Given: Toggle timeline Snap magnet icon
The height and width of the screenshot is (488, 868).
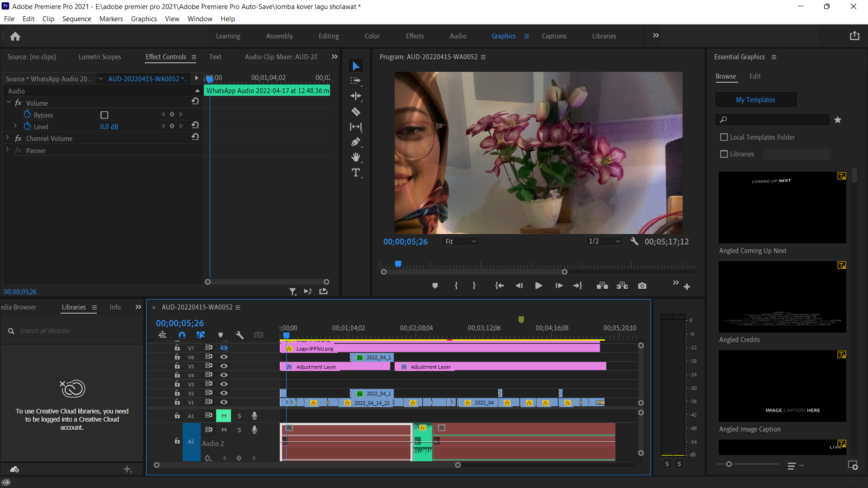Looking at the screenshot, I should tap(182, 335).
